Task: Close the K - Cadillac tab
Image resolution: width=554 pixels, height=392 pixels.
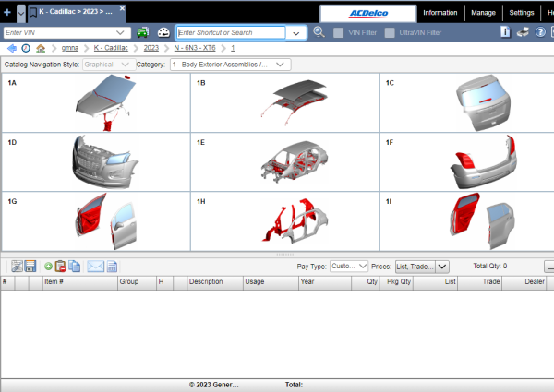Action: tap(122, 8)
